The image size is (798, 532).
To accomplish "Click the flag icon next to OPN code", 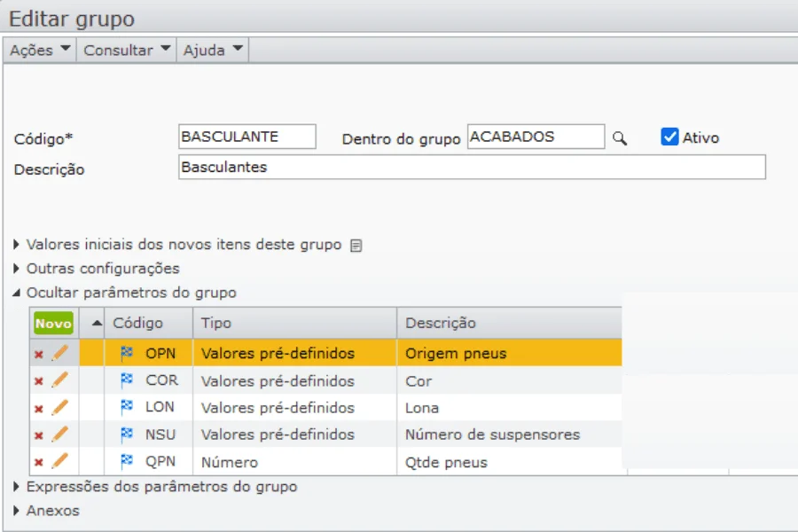I will (127, 354).
